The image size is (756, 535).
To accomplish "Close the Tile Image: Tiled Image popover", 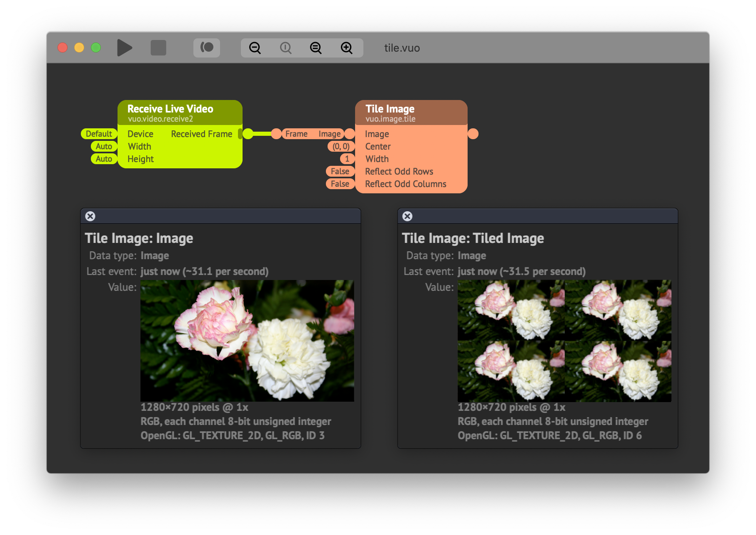I will 407,216.
